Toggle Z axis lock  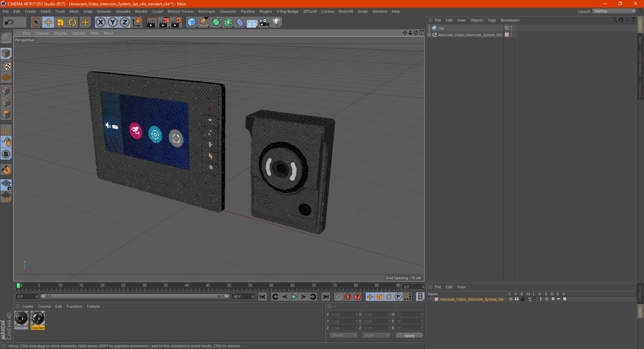click(x=125, y=22)
